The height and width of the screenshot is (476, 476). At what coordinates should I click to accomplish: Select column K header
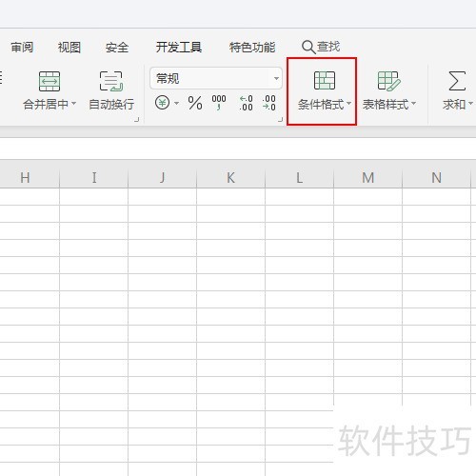click(x=230, y=178)
